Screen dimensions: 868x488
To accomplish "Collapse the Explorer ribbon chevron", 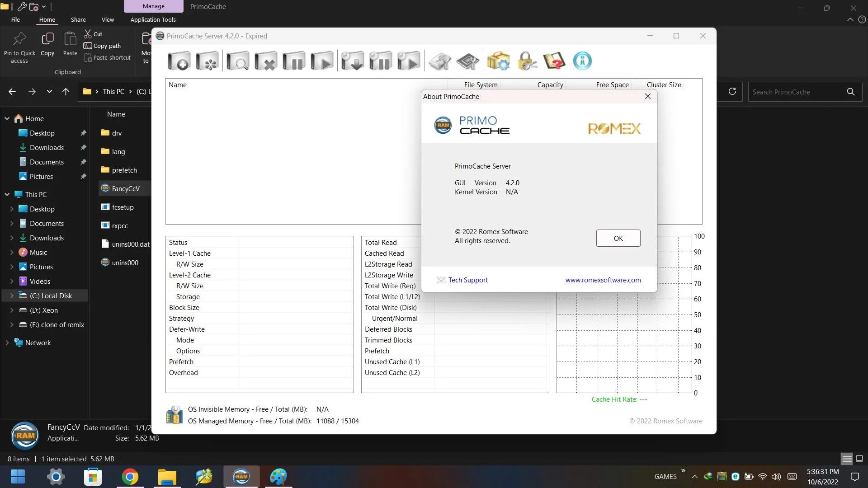I will click(850, 19).
